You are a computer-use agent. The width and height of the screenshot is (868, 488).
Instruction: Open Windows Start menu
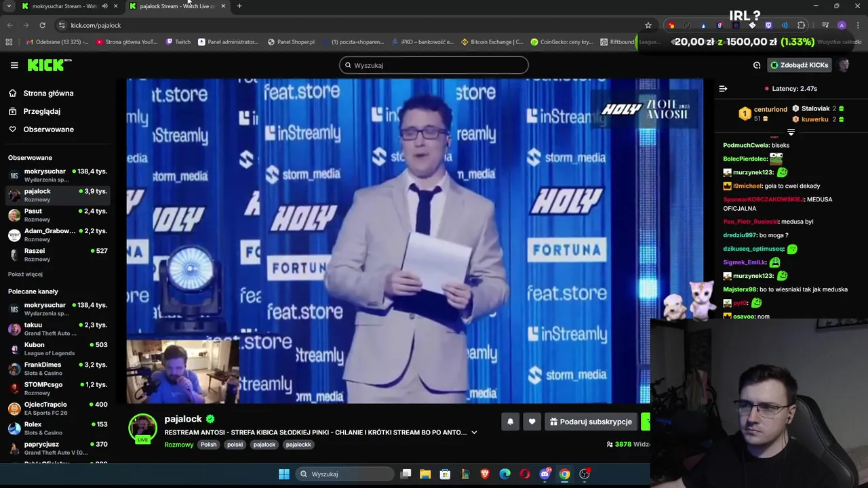point(284,474)
